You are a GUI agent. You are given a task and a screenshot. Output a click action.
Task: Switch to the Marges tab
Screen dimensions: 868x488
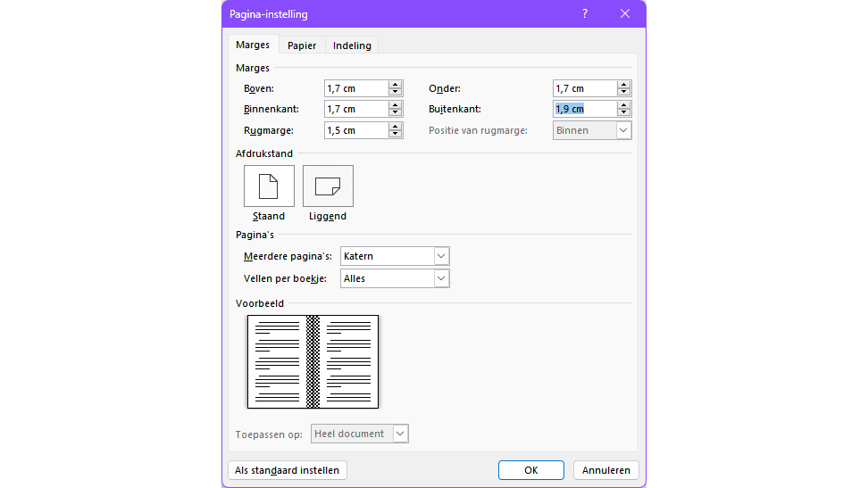253,45
